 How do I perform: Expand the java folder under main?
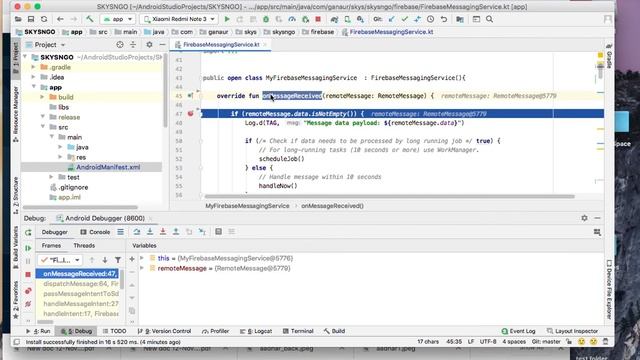pyautogui.click(x=60, y=147)
